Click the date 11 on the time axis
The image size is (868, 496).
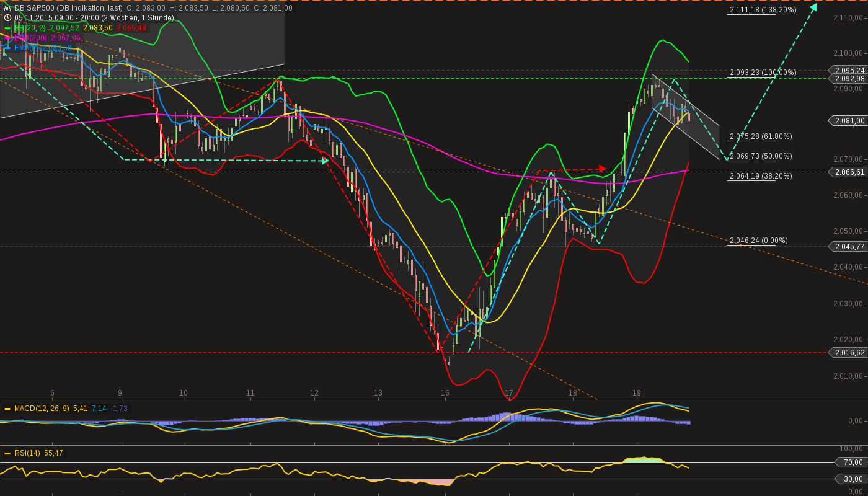point(250,393)
